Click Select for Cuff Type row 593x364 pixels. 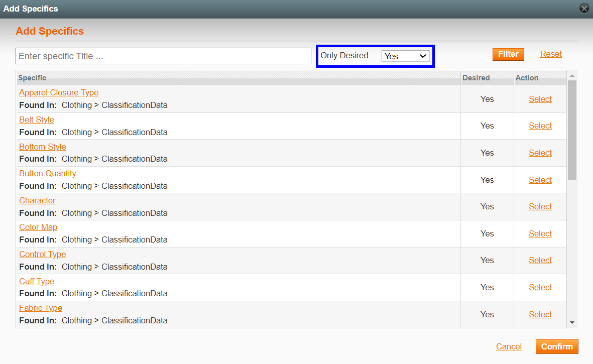pos(540,287)
